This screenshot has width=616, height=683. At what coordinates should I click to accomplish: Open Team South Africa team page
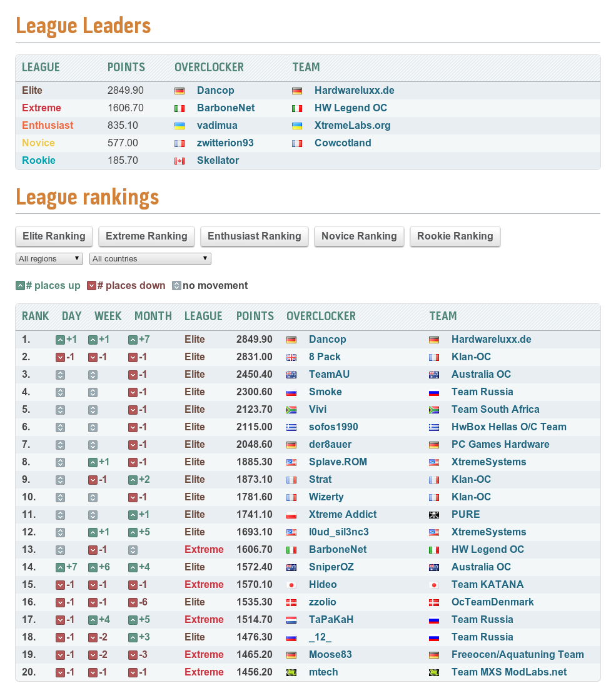[495, 410]
